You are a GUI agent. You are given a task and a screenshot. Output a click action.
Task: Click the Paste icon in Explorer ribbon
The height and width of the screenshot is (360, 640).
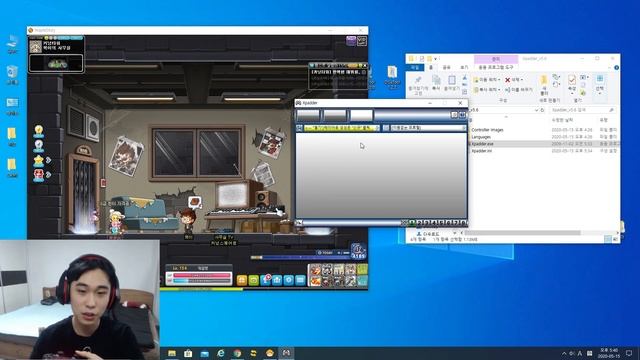point(451,82)
